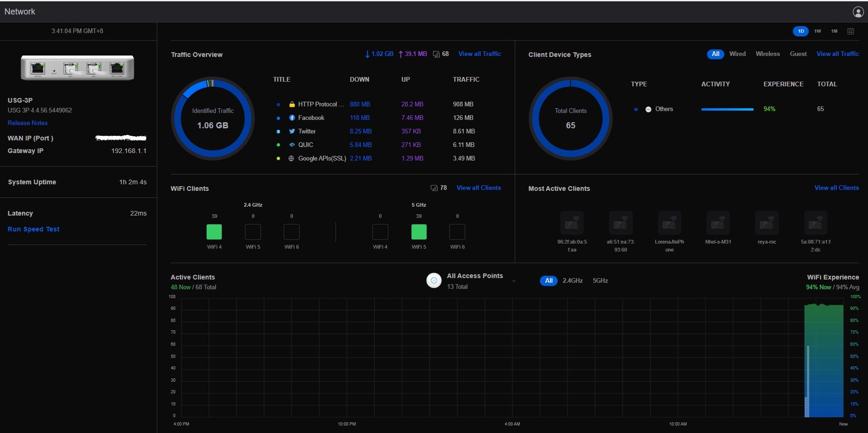The height and width of the screenshot is (433, 868).
Task: Filter the chart by 2.4GHz band
Action: tap(573, 280)
